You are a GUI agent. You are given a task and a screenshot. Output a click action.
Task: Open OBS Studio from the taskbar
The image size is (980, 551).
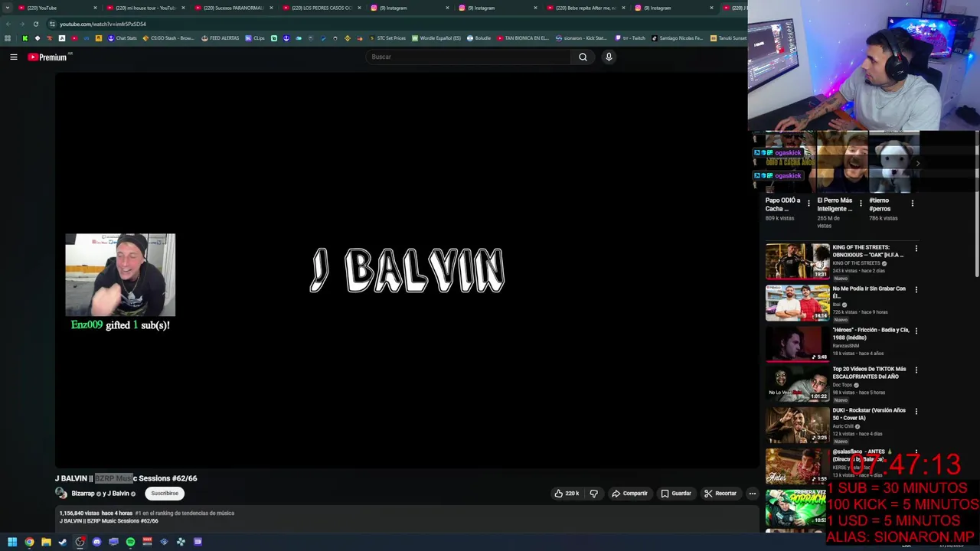(80, 542)
